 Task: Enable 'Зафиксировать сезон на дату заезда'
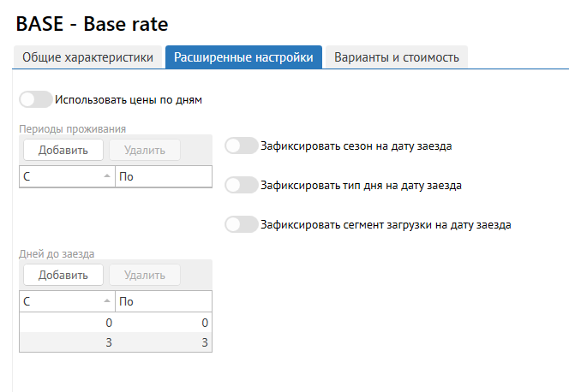click(241, 146)
